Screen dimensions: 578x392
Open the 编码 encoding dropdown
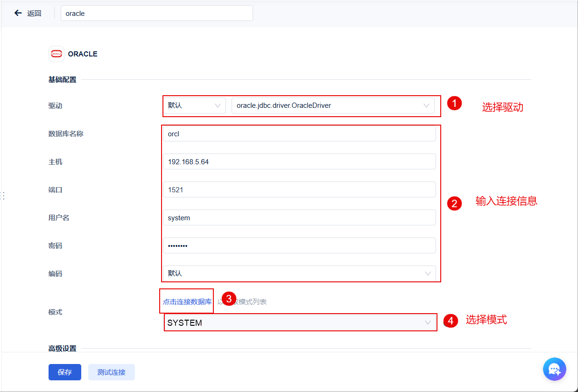[x=299, y=273]
